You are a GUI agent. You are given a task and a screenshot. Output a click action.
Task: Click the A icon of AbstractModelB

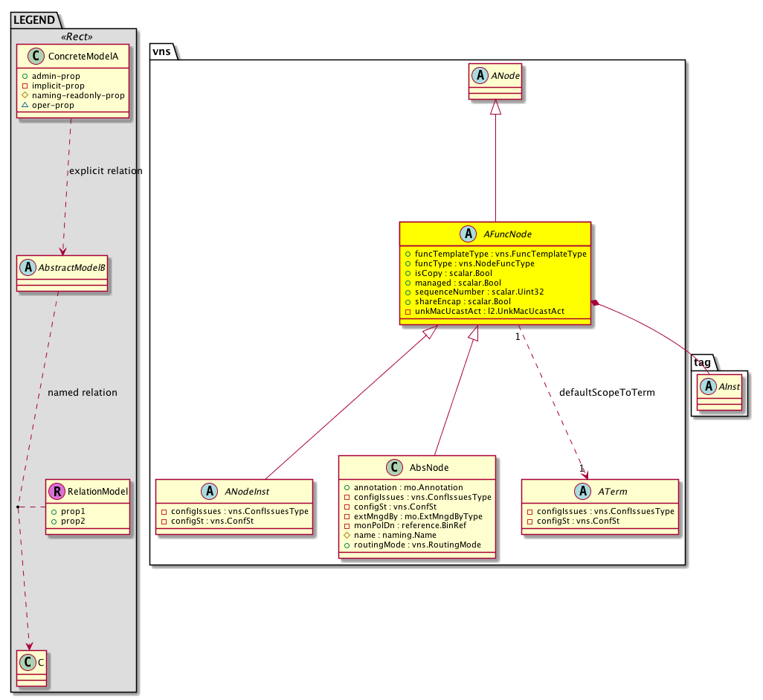tap(29, 267)
